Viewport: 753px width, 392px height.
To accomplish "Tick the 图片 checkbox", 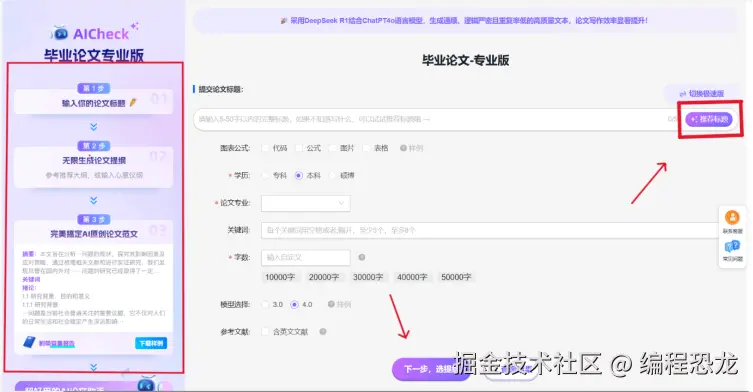I will tap(333, 148).
